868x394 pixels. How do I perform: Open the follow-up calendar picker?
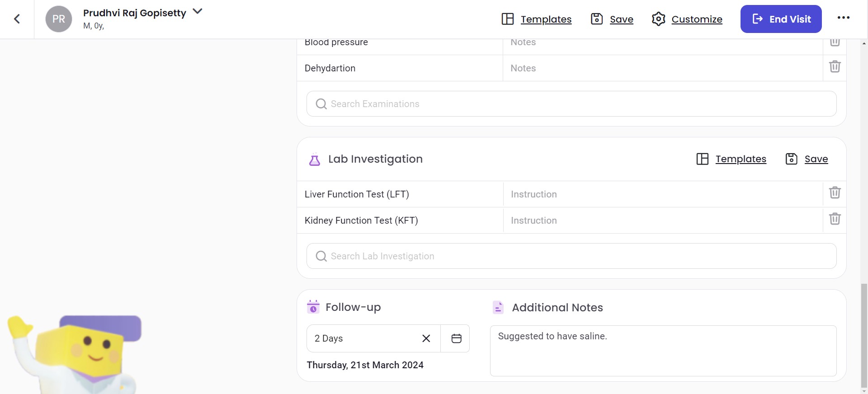[x=456, y=338]
